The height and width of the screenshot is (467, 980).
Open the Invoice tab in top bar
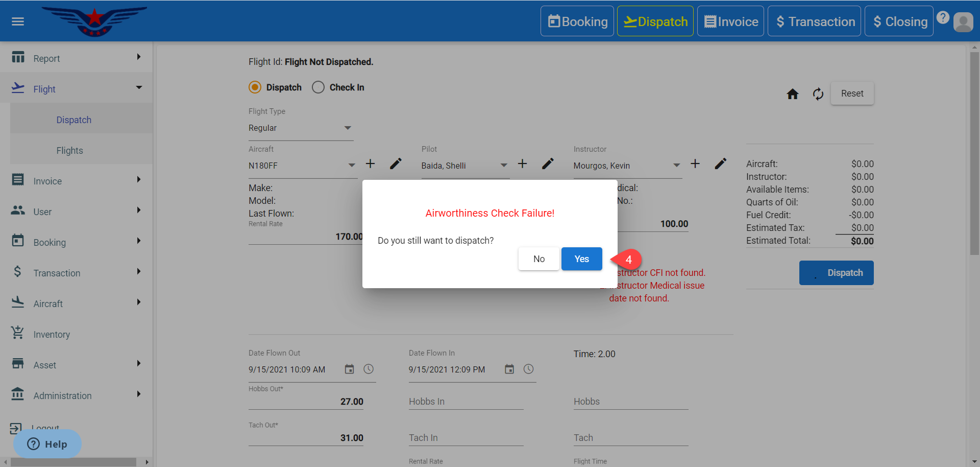[x=730, y=21]
